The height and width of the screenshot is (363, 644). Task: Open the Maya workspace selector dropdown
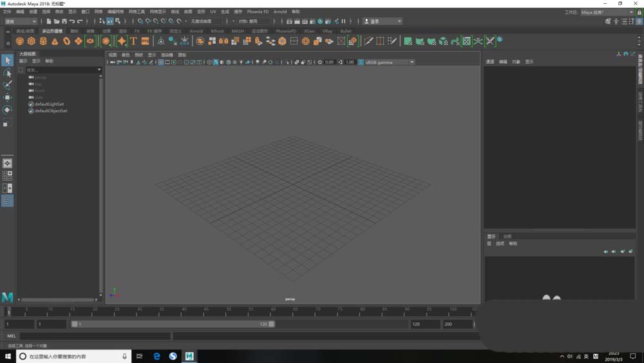(x=607, y=12)
